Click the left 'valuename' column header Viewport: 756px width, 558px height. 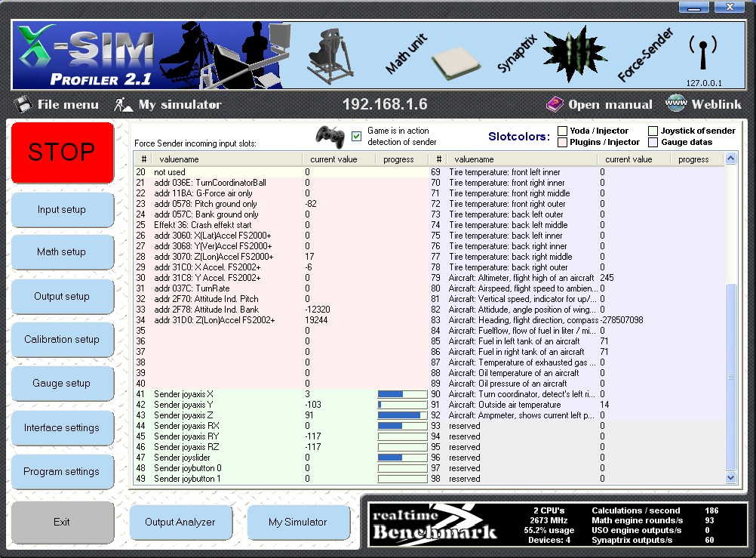click(226, 159)
